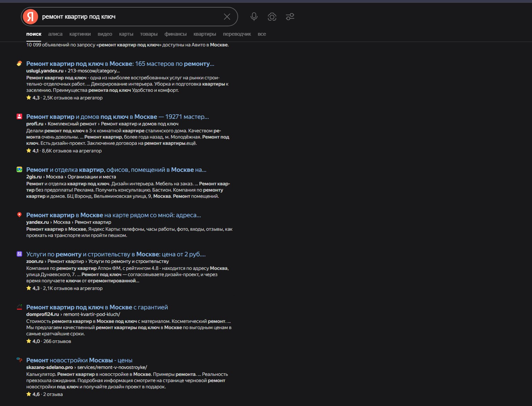Open the 'видео' tab

point(105,34)
